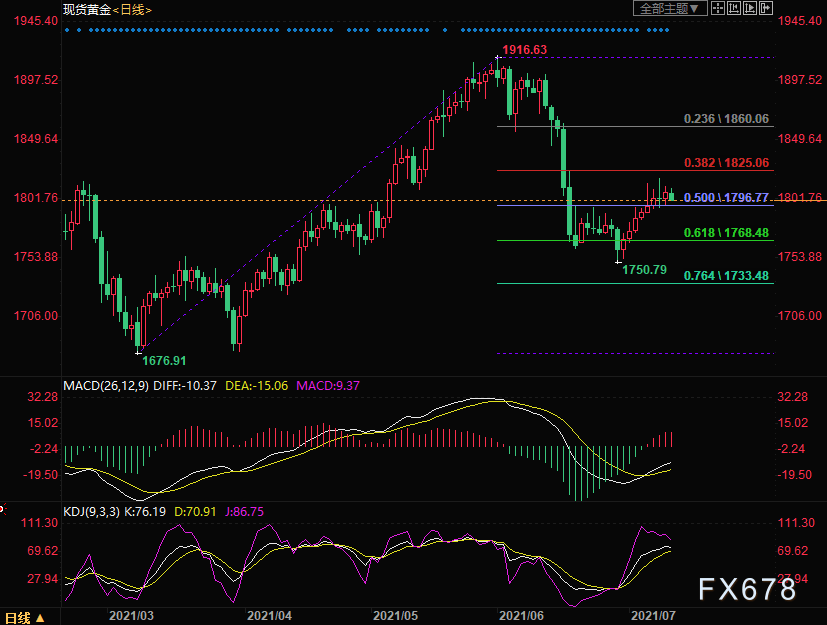Click the exit/pop-out icon at top right
This screenshot has width=827, height=625.
pyautogui.click(x=766, y=8)
